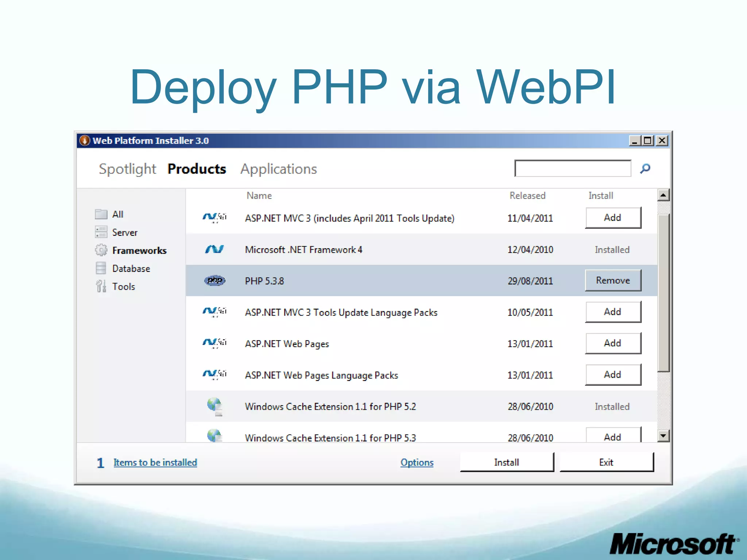The image size is (747, 560).
Task: Click inside the search input field
Action: coord(573,168)
